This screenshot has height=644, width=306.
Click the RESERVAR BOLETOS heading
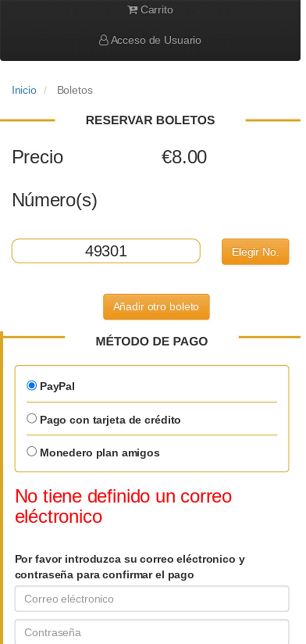tap(150, 120)
